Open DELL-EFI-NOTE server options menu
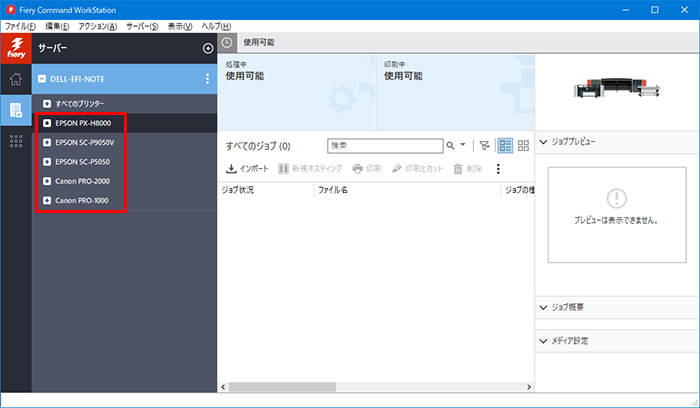Screen dimensions: 700x408 pos(207,79)
